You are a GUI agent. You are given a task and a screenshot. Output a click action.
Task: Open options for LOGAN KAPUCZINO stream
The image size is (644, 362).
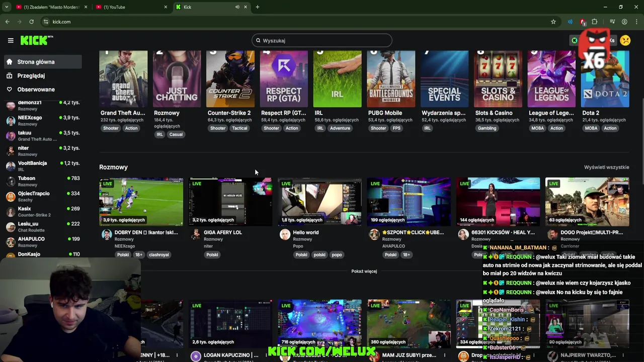click(x=266, y=355)
